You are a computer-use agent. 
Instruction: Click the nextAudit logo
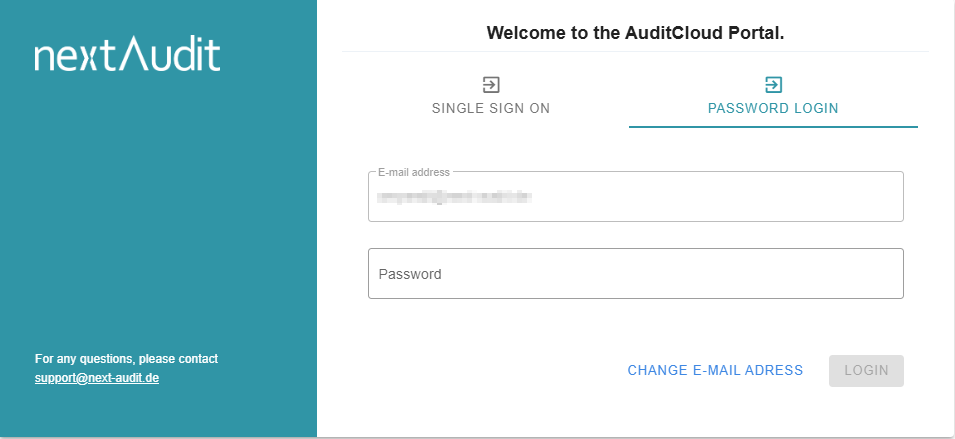(x=127, y=56)
